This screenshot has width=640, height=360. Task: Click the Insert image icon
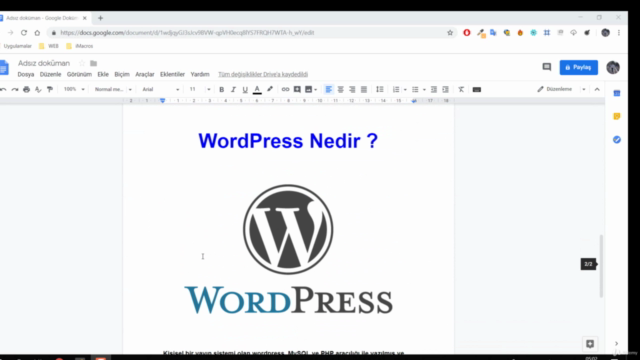tap(309, 89)
